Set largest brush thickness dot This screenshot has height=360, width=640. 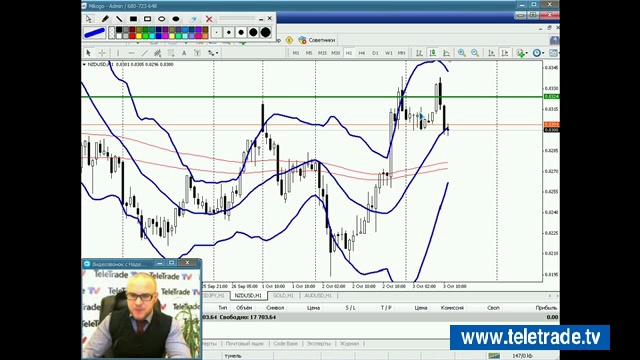[265, 32]
